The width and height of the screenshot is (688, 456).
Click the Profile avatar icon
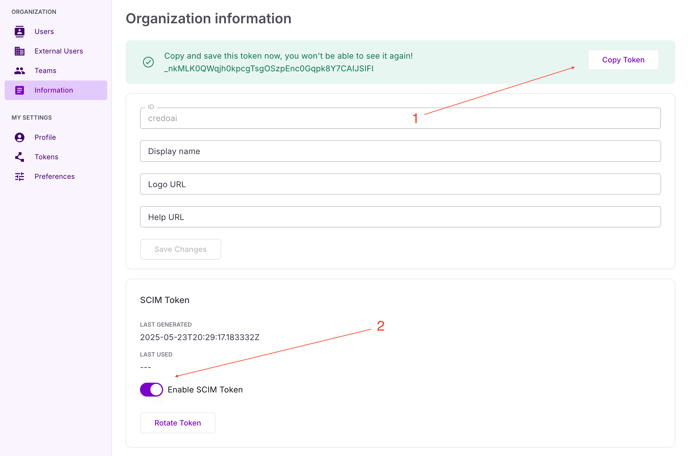tap(19, 138)
